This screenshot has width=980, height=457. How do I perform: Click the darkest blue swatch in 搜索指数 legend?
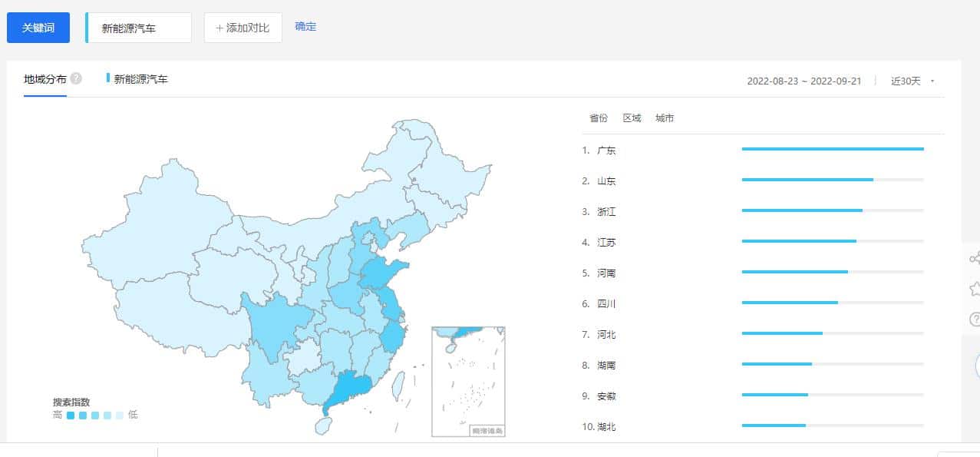click(x=71, y=415)
